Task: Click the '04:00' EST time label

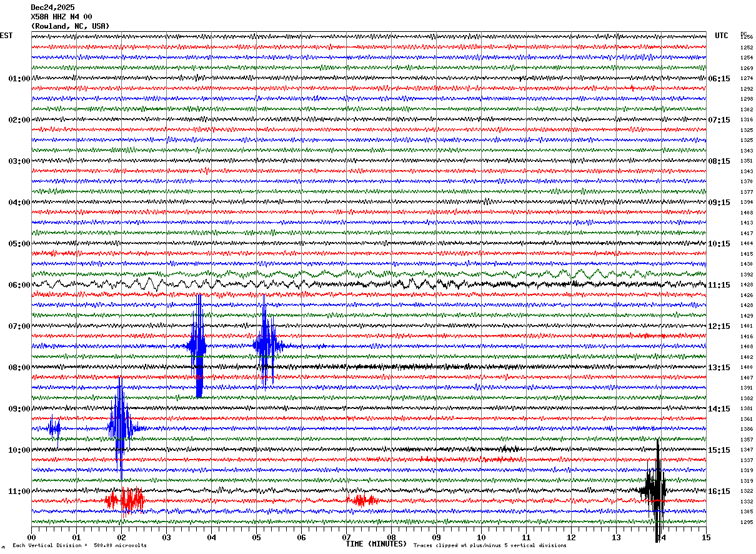Action: (19, 203)
